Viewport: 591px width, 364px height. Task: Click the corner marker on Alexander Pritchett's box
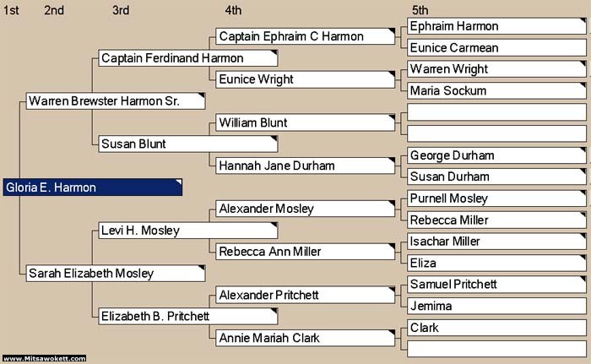point(392,291)
